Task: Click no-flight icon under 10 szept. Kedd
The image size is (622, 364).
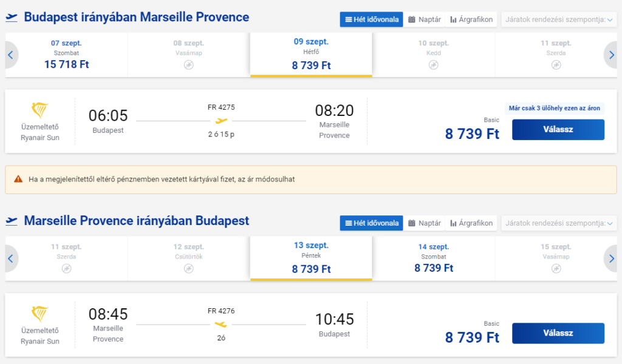Action: (x=434, y=65)
